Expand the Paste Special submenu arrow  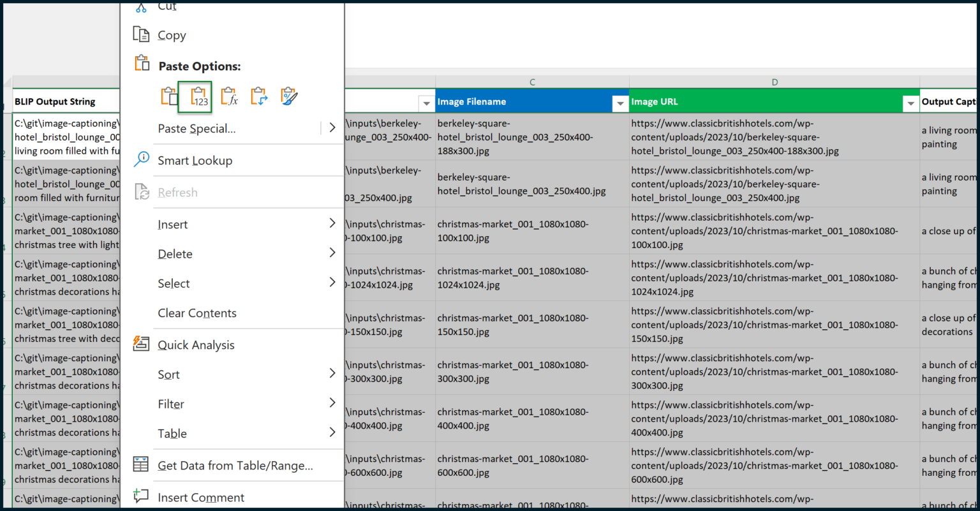[x=332, y=128]
